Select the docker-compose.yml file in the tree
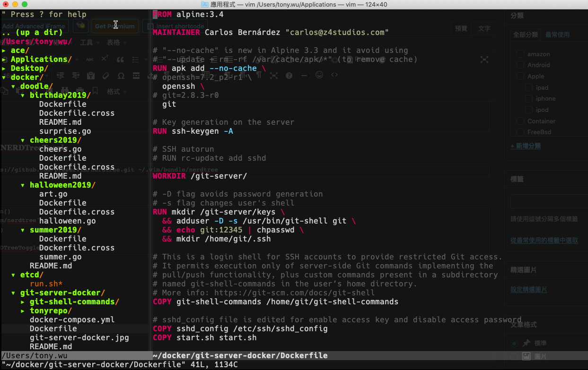The image size is (588, 370). click(72, 319)
